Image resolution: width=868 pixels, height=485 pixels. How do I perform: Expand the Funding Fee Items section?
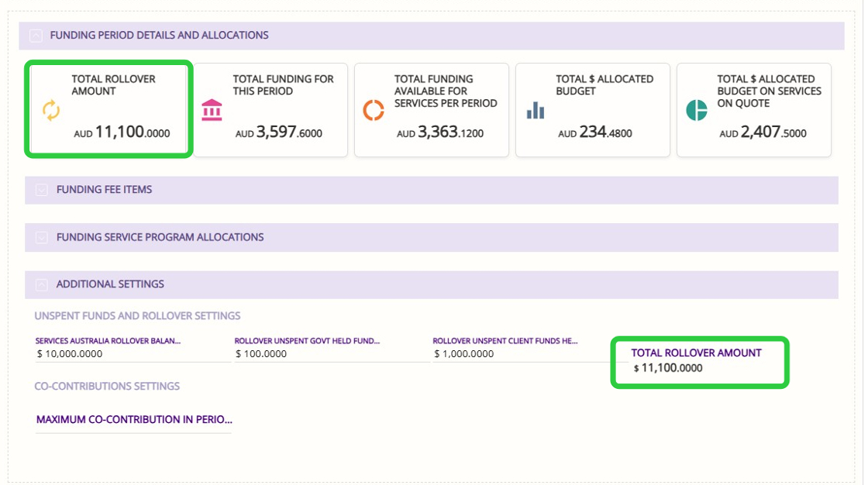pyautogui.click(x=41, y=190)
